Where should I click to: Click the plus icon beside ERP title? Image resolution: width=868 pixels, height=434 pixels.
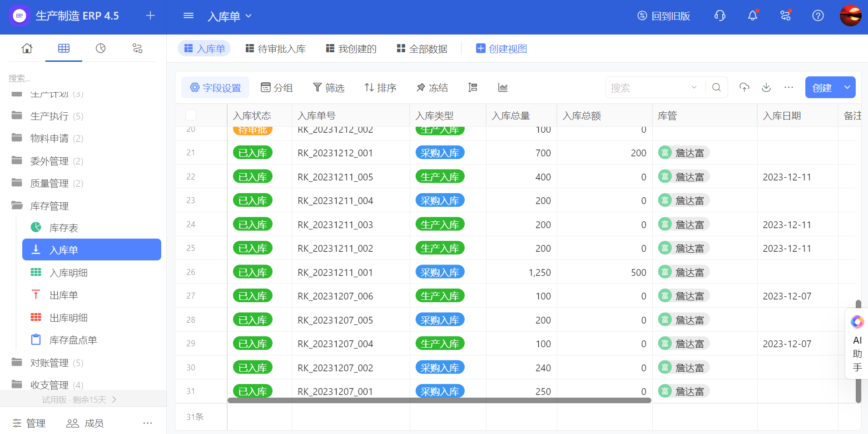[150, 16]
